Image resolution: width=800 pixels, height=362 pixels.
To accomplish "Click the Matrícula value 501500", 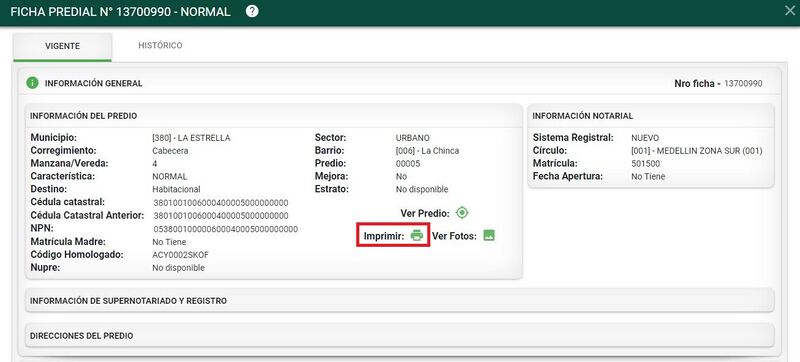I will pos(645,164).
